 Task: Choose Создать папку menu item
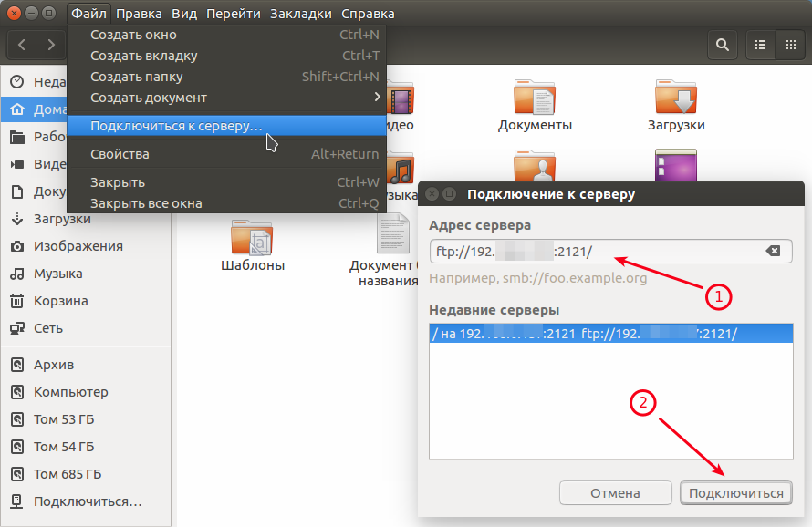(x=227, y=77)
